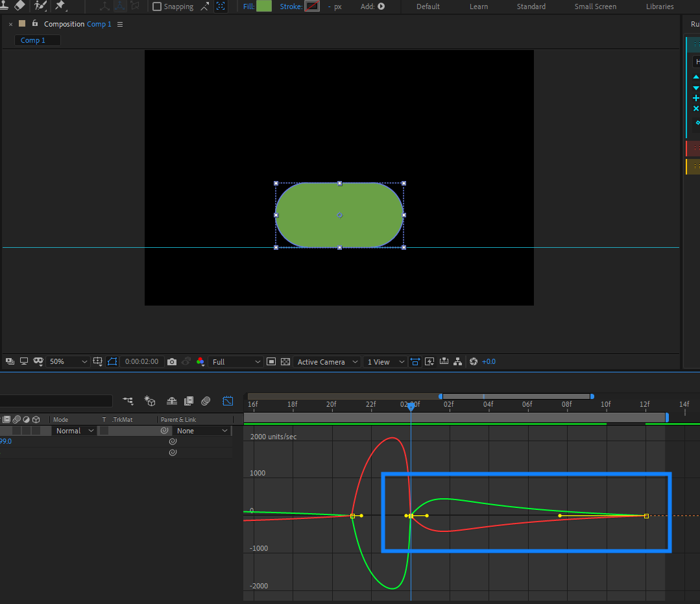700x604 pixels.
Task: Open the Active Camera view dropdown
Action: point(327,361)
